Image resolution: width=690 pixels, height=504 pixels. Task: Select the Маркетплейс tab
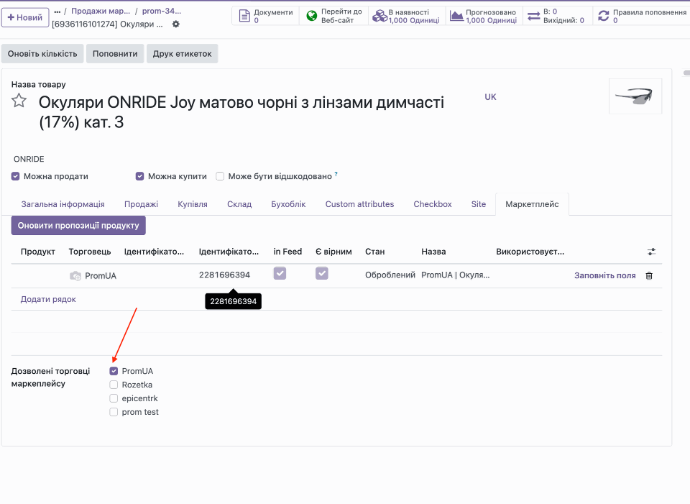pos(532,204)
